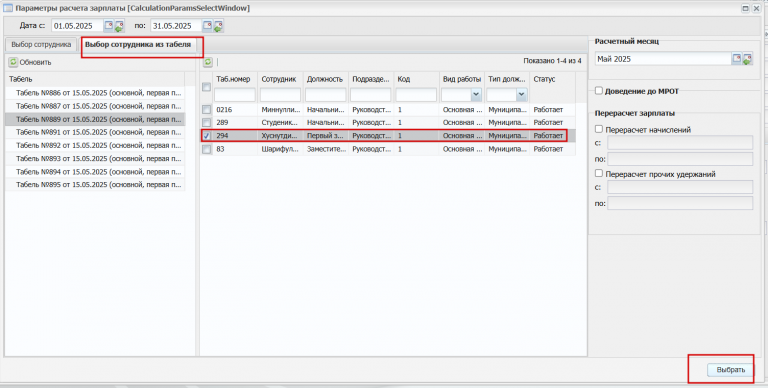Click Заместите… position cell in row 83
This screenshot has width=768, height=388.
coord(326,149)
